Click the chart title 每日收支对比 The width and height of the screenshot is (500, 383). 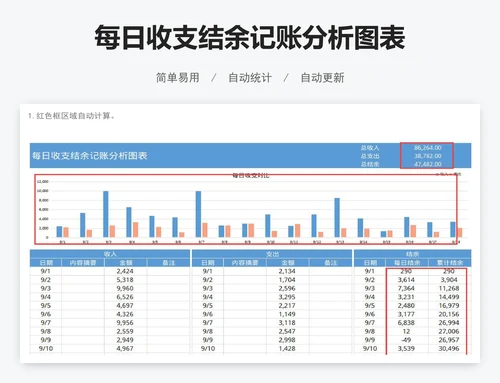point(250,175)
